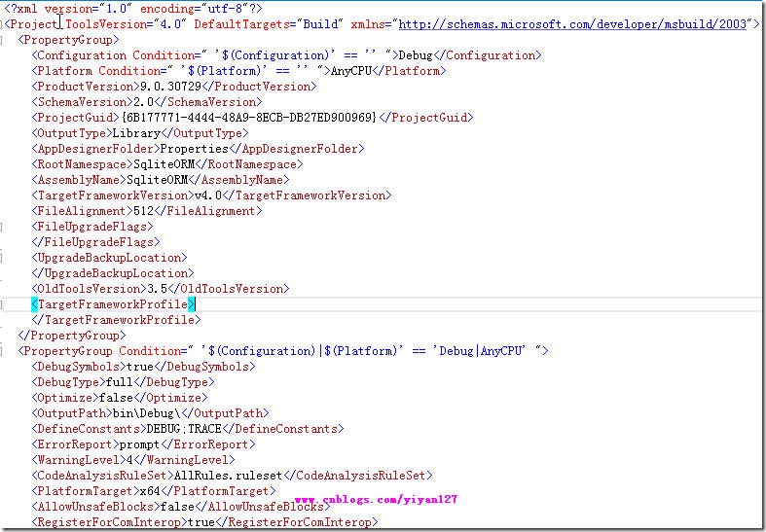
Task: Click the opening <ProductVersion> tag
Action: tap(86, 87)
